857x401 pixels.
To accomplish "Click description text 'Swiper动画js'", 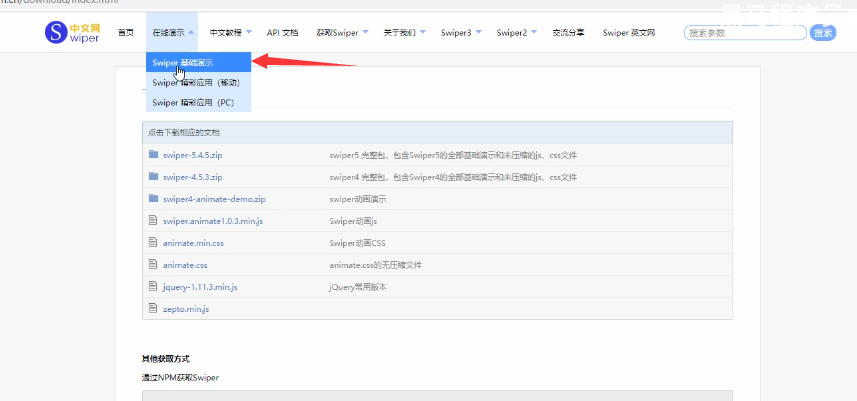I will 353,221.
